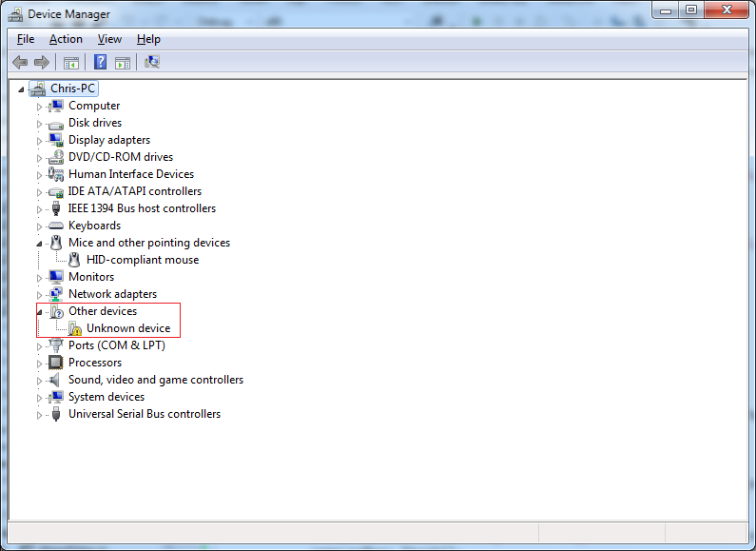This screenshot has width=756, height=551.
Task: Collapse the Other devices category
Action: point(39,312)
